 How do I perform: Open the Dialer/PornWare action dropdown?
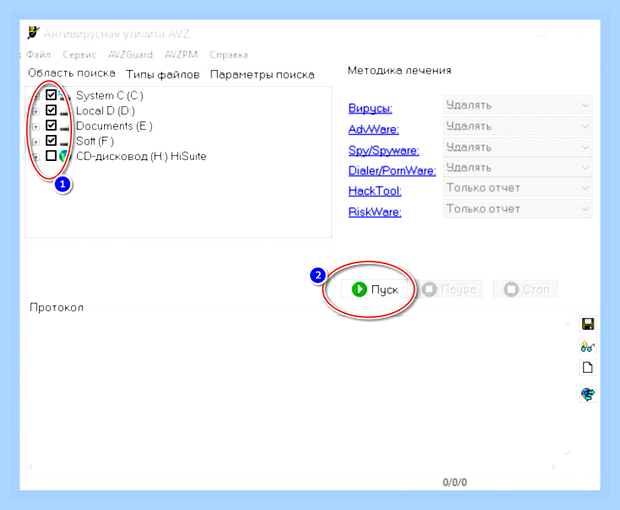[x=518, y=168]
